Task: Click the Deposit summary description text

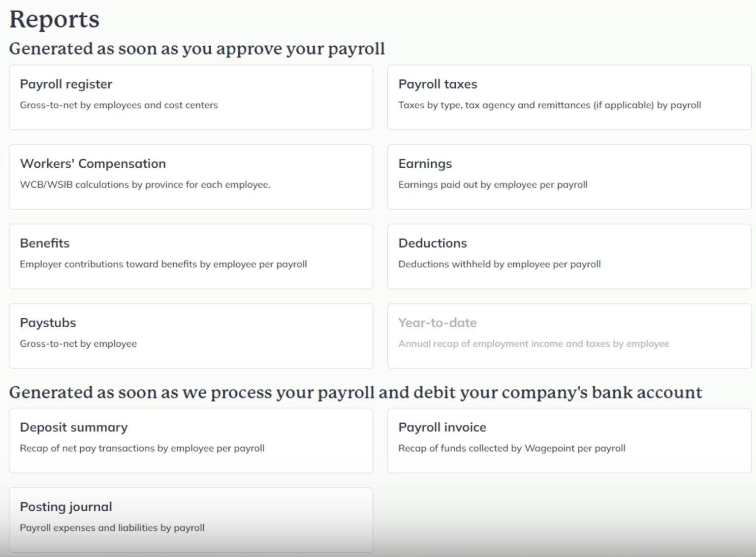Action: [142, 448]
